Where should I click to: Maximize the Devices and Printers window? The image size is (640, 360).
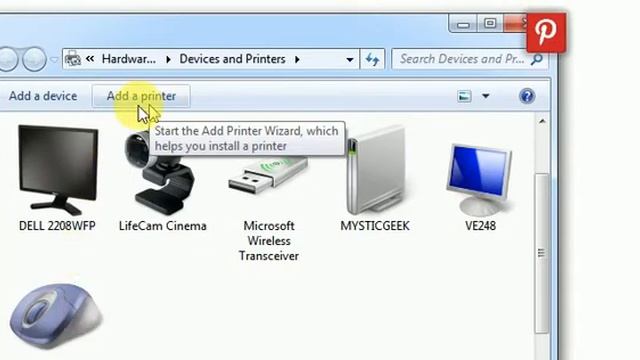coord(490,24)
